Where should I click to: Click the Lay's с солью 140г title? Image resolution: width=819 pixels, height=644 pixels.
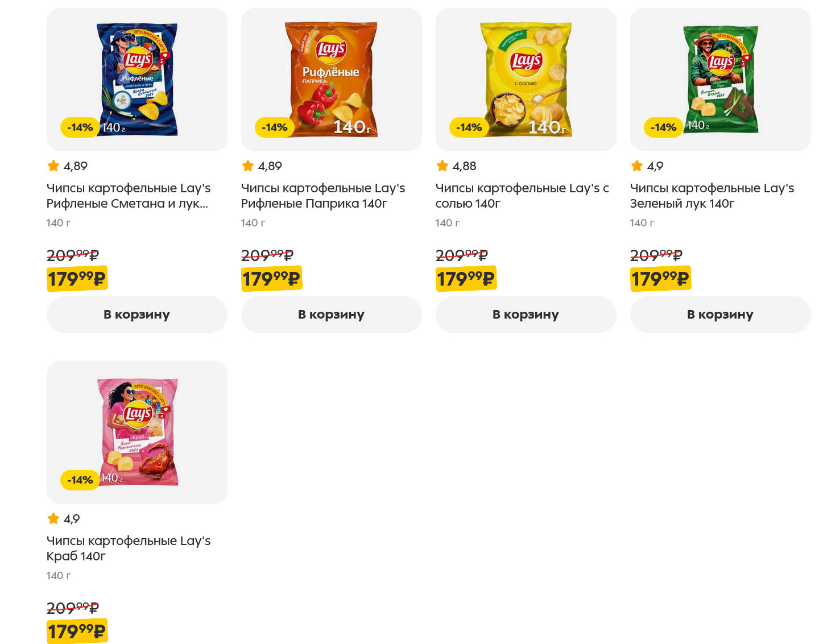pyautogui.click(x=522, y=196)
